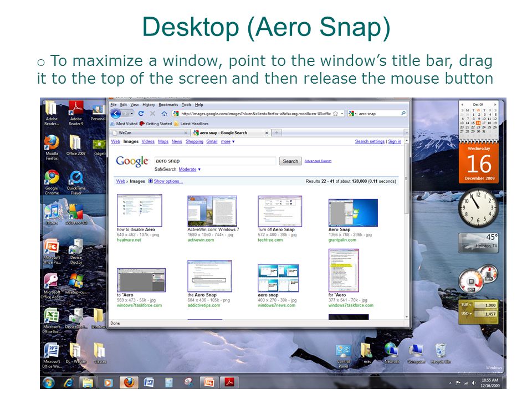Open the Bookmarks menu
The height and width of the screenshot is (399, 532).
(x=168, y=105)
